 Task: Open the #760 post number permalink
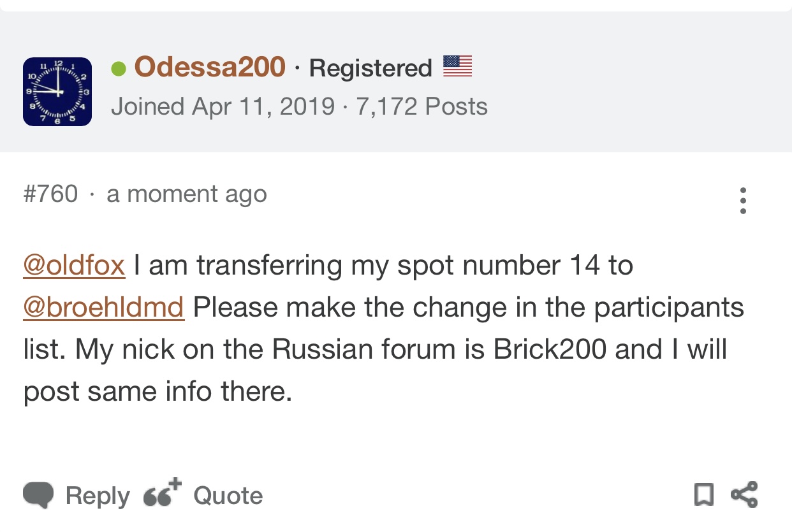click(50, 194)
